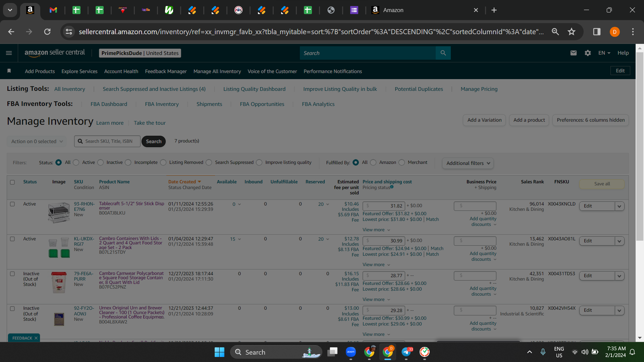Open Zoom from the taskbar

351,352
